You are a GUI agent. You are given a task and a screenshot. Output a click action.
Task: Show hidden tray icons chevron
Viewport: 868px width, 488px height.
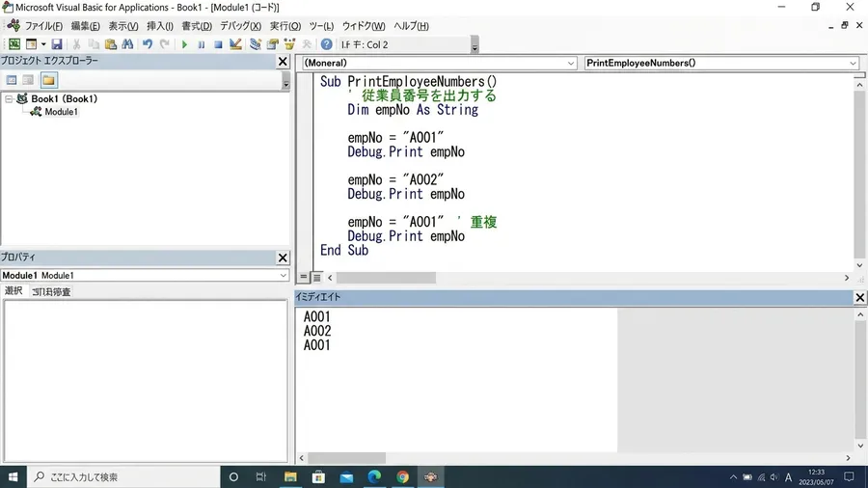tap(733, 477)
